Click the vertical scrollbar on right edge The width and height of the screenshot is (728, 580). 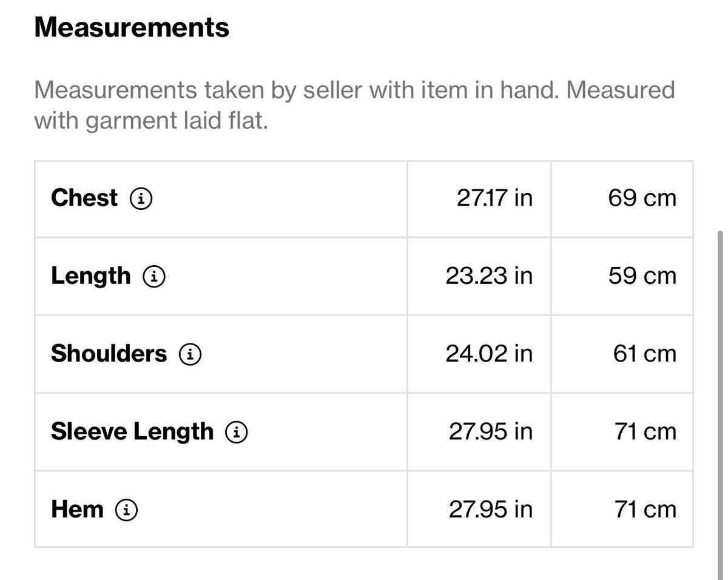[720, 400]
